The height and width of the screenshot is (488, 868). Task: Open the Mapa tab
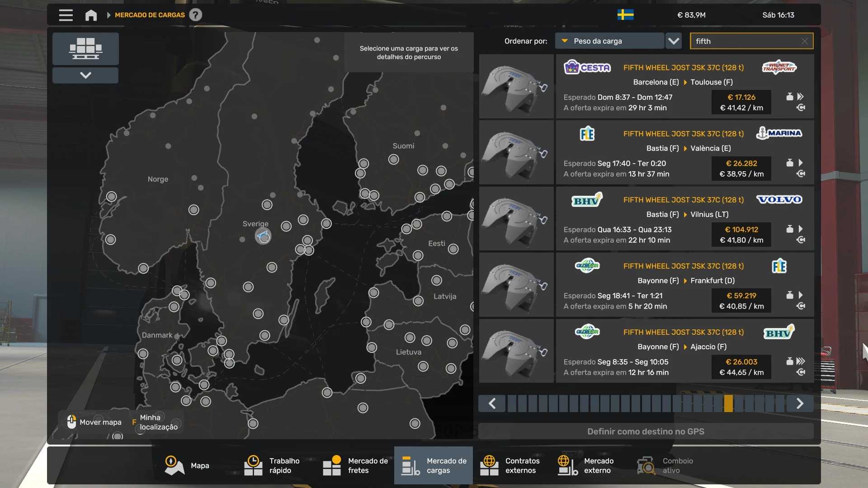[x=187, y=465]
